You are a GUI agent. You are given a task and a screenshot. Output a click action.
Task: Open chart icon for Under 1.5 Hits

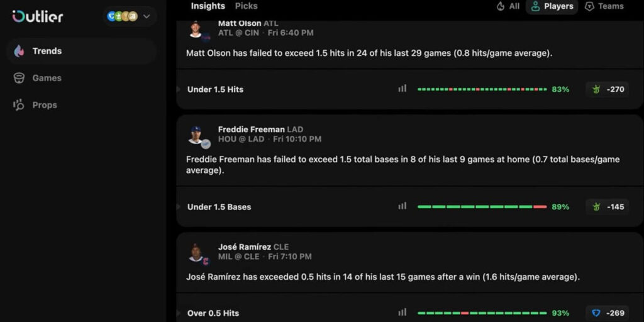(402, 89)
